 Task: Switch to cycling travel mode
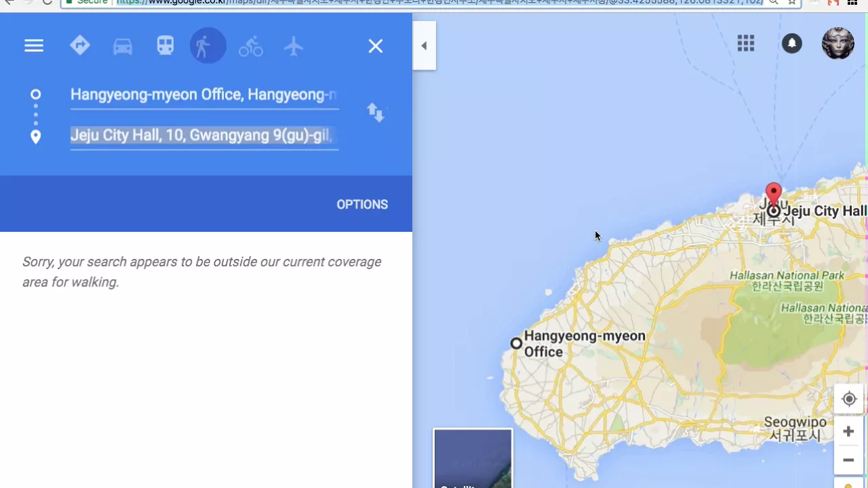pyautogui.click(x=250, y=46)
